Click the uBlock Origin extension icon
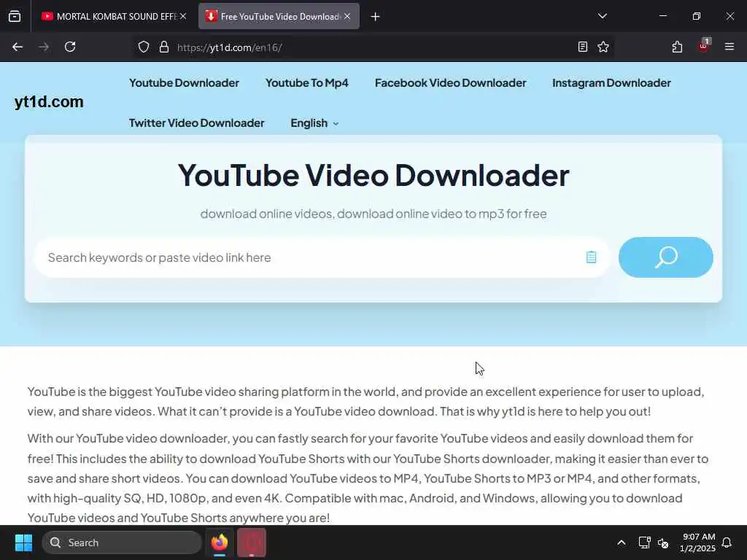 coord(704,46)
